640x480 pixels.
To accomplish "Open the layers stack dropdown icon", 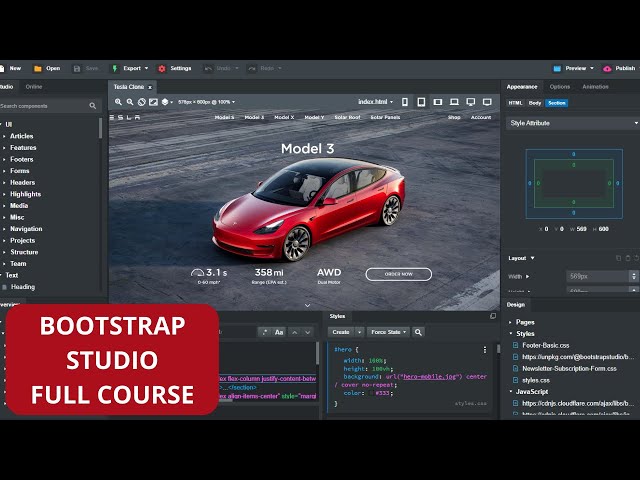I will [x=167, y=102].
